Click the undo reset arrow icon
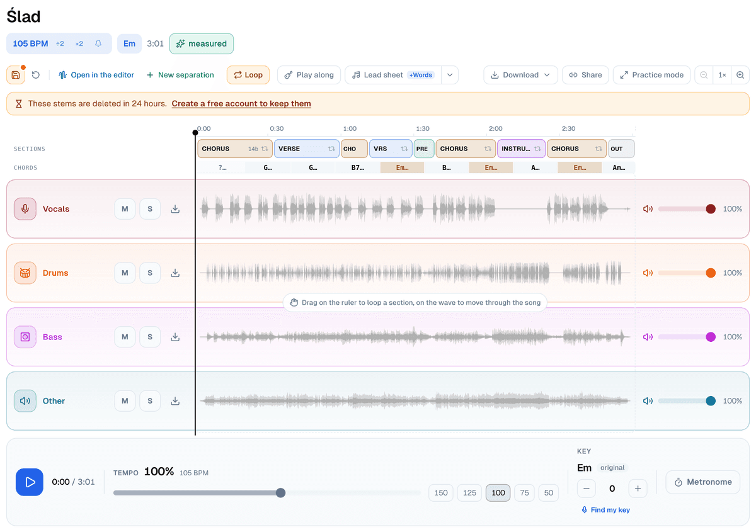 [36, 75]
